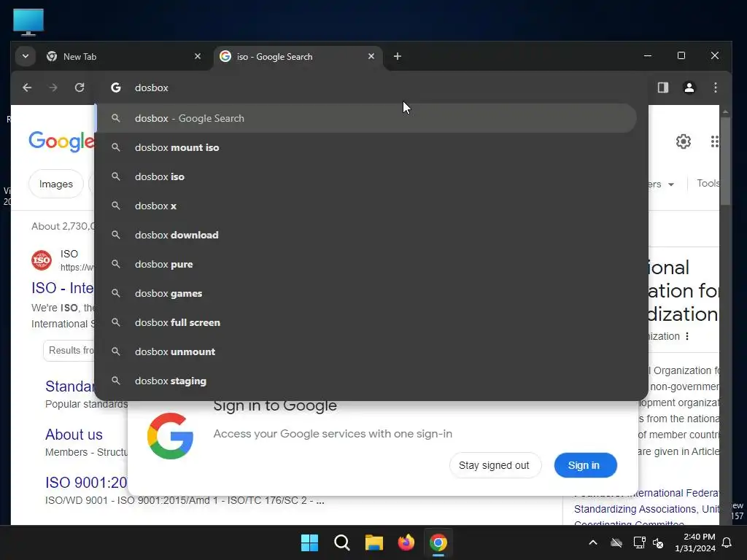747x560 pixels.
Task: Click Stay signed out
Action: [x=495, y=465]
